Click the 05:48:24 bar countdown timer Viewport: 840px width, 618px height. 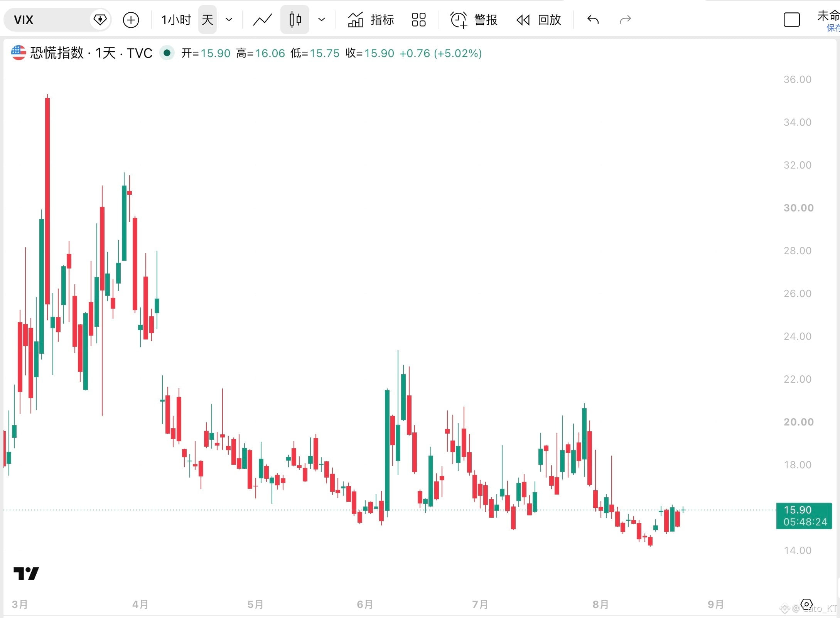coord(805,522)
